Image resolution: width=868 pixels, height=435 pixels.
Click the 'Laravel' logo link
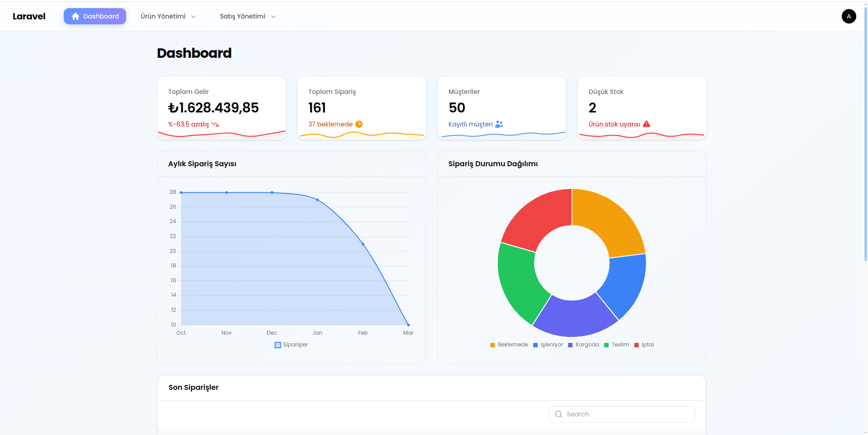[29, 16]
